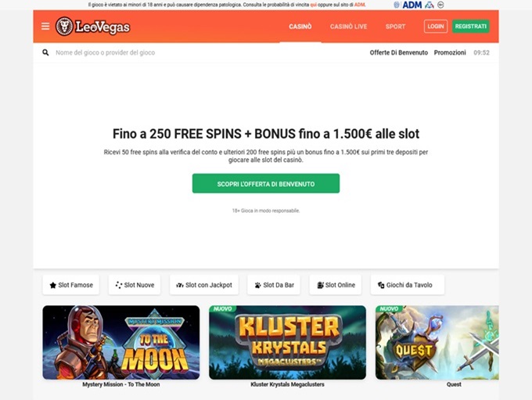Click the green REGISTRATI button

point(471,27)
